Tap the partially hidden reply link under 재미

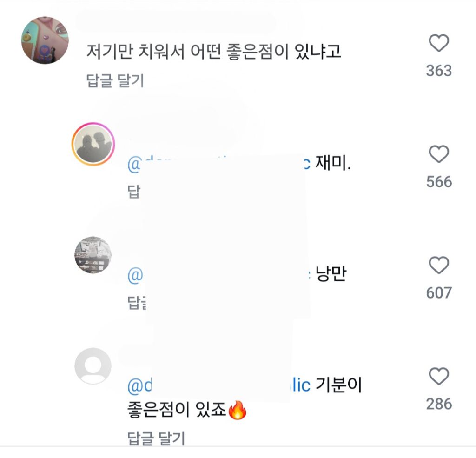point(133,192)
